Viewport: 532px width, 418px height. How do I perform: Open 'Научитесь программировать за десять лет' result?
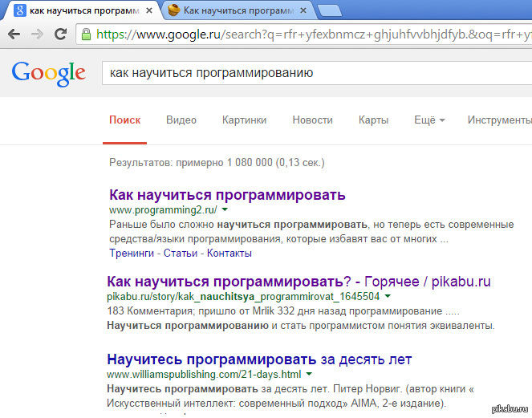pyautogui.click(x=259, y=359)
